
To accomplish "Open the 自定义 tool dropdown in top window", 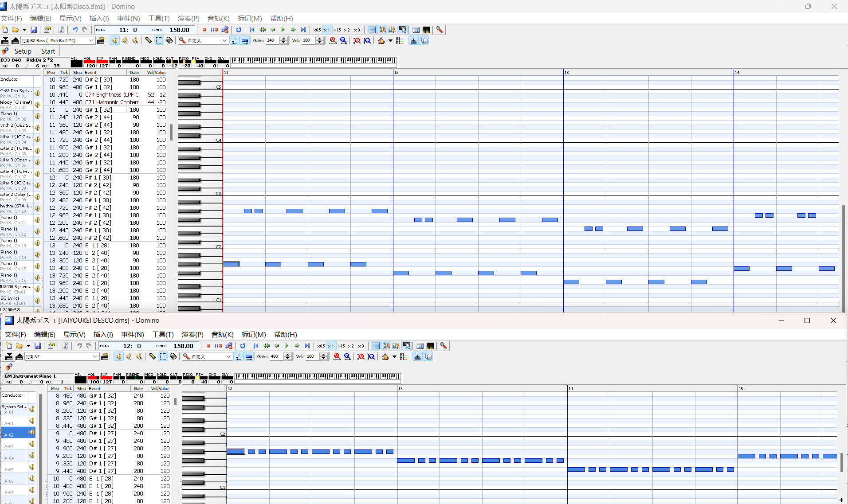I will tap(224, 40).
